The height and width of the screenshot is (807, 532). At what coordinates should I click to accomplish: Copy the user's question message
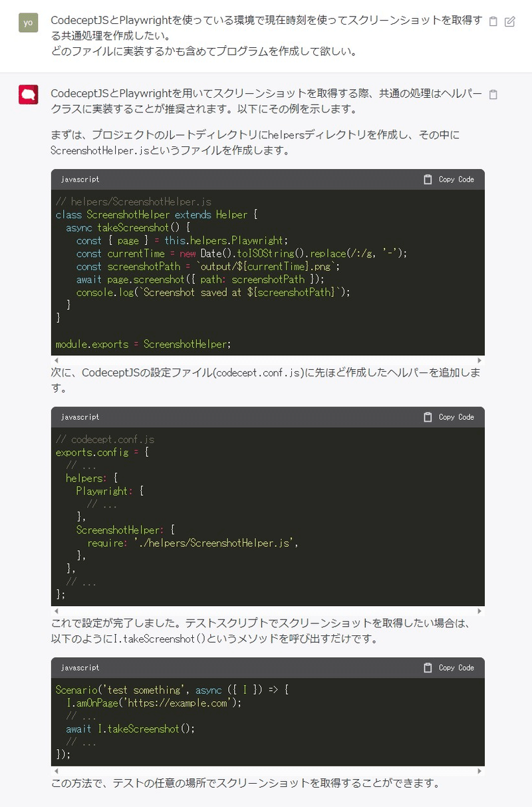493,21
